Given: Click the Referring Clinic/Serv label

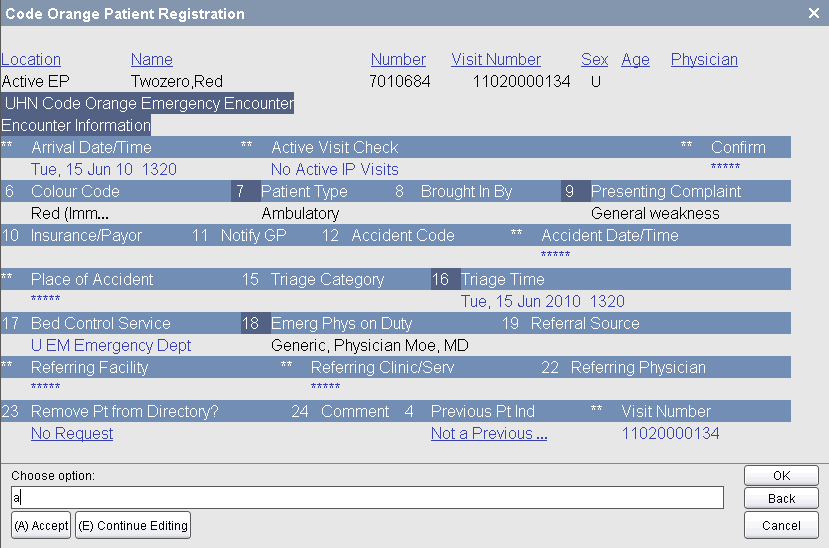Looking at the screenshot, I should click(x=382, y=367).
